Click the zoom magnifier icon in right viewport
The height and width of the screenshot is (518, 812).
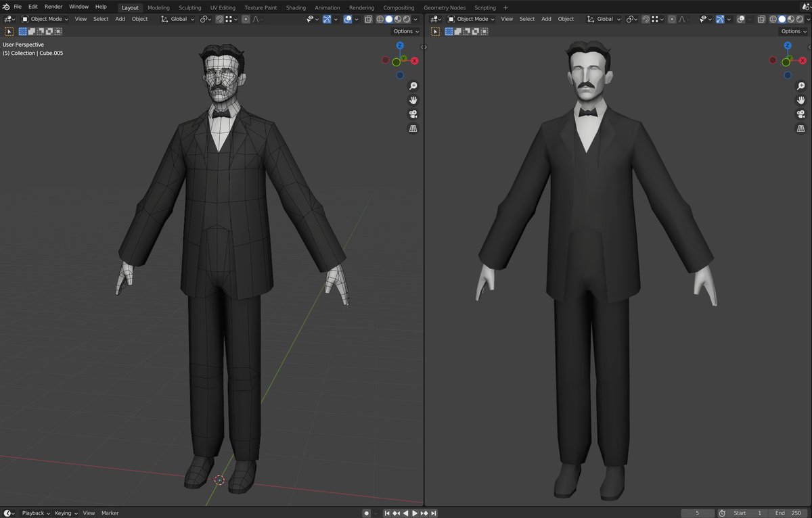pos(800,86)
